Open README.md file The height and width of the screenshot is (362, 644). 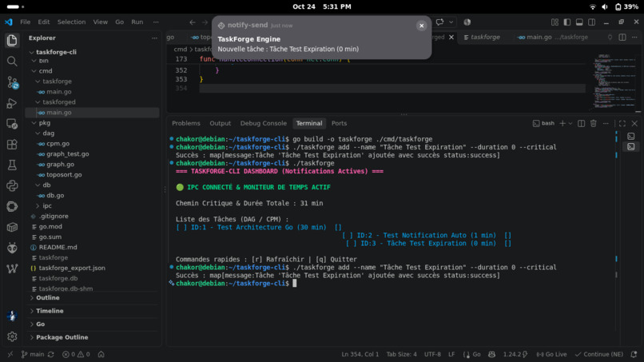pos(58,248)
